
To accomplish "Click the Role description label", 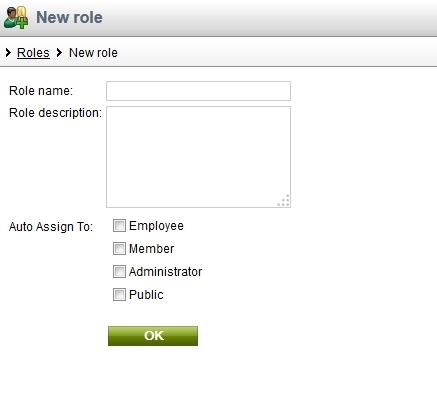I will 55,113.
